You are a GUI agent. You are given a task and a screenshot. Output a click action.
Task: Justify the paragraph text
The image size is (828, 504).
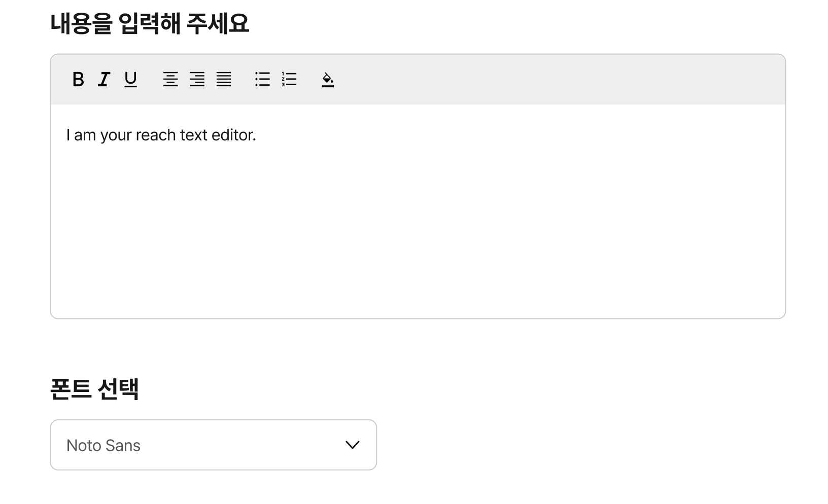pos(224,79)
